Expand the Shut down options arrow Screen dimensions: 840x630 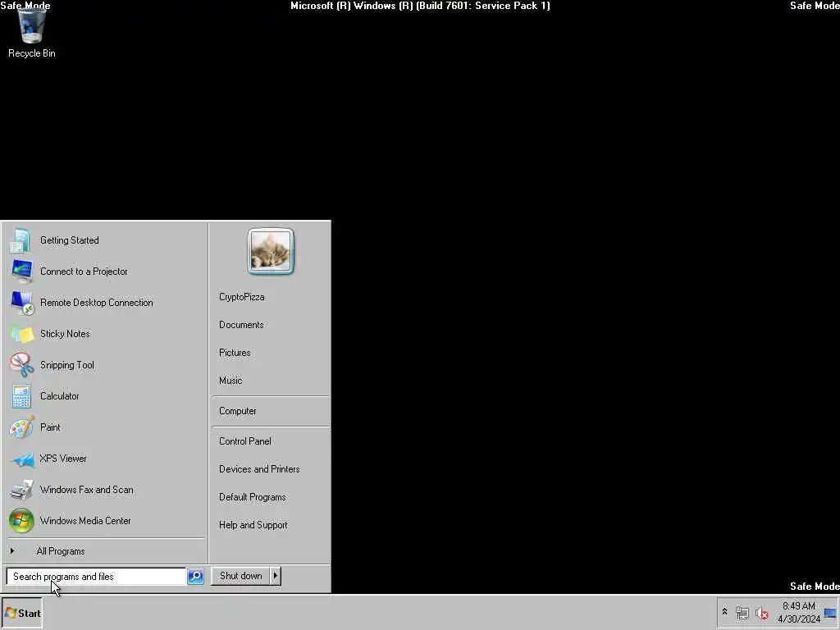[x=276, y=576]
